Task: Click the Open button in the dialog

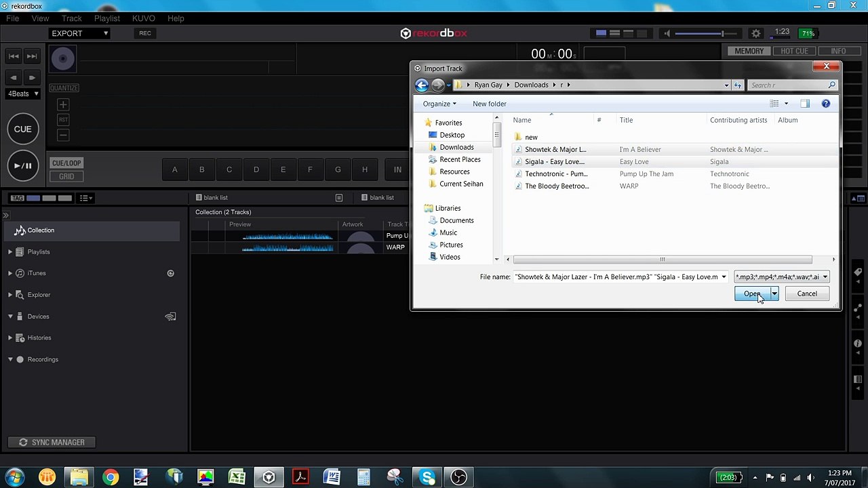Action: pos(752,293)
